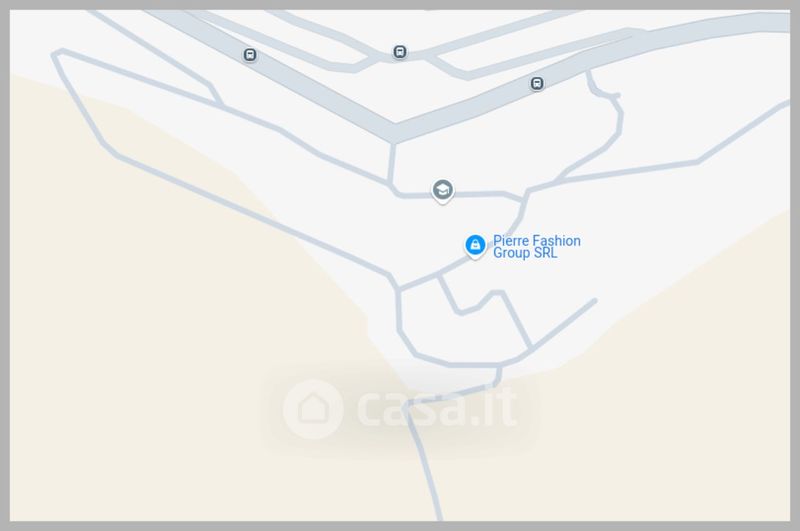The image size is (800, 531).
Task: Click the sharp road corner at upper left
Action: [x=57, y=54]
